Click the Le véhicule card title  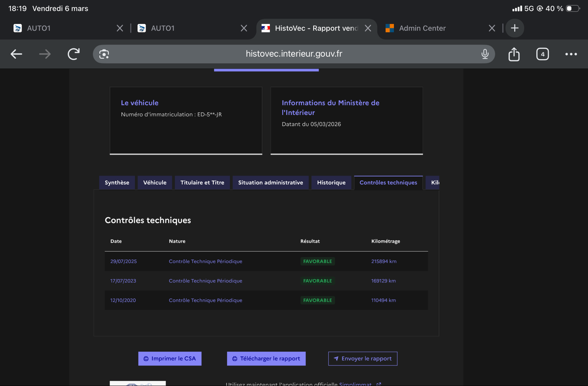point(140,103)
